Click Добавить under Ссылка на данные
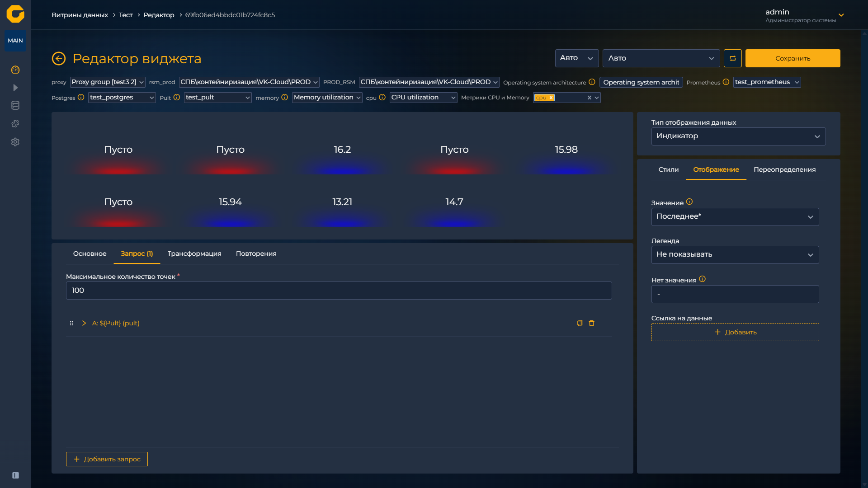The image size is (868, 488). (735, 332)
